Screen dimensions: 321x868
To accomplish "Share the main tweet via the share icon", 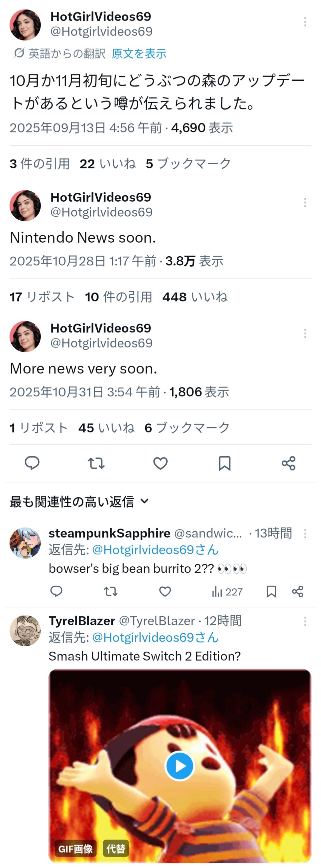I will (289, 463).
